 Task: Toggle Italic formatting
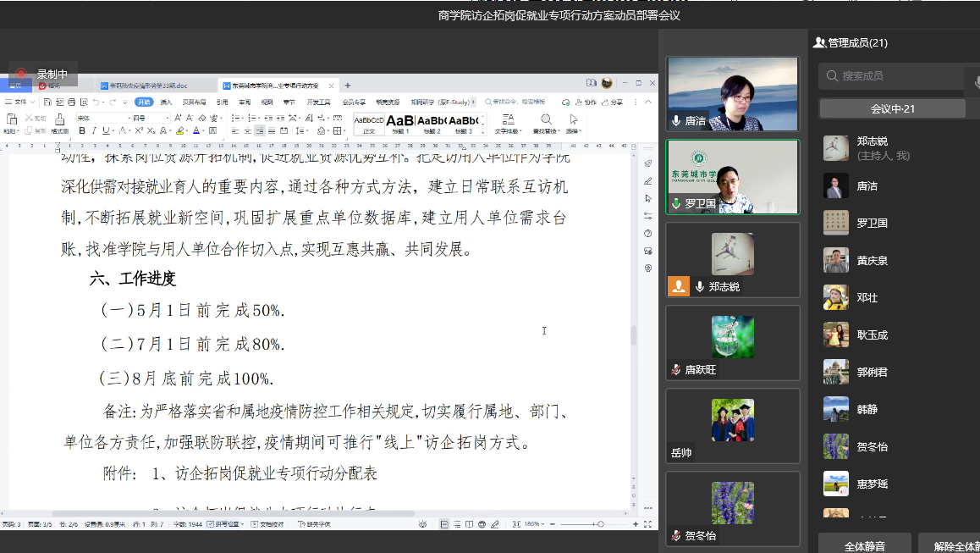pyautogui.click(x=94, y=130)
